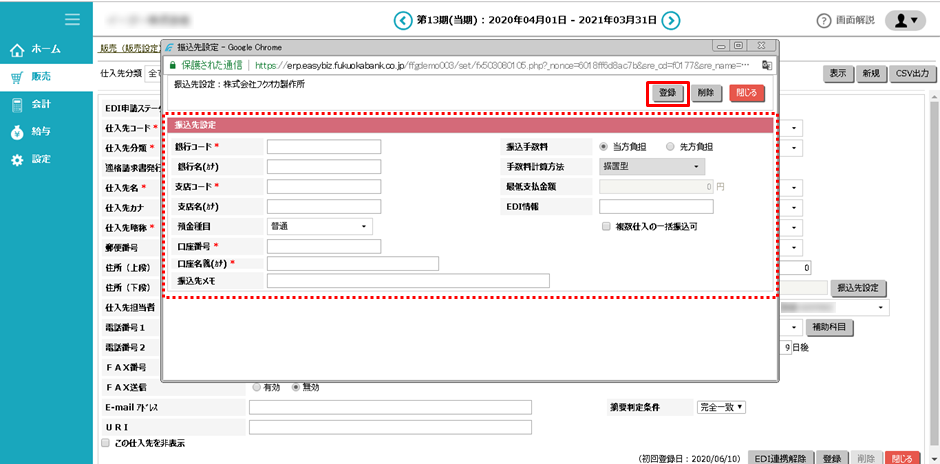Click the 削除 button in the dialog

(x=706, y=93)
